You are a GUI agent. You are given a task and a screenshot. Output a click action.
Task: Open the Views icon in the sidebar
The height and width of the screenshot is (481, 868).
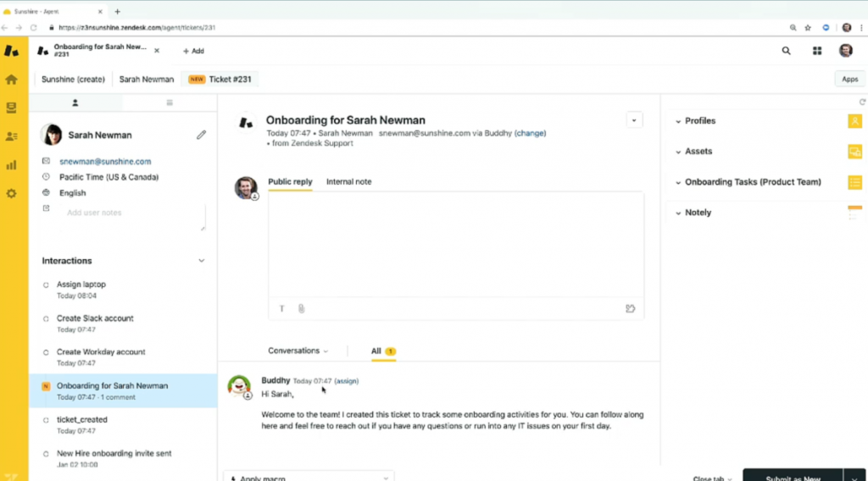[x=11, y=108]
